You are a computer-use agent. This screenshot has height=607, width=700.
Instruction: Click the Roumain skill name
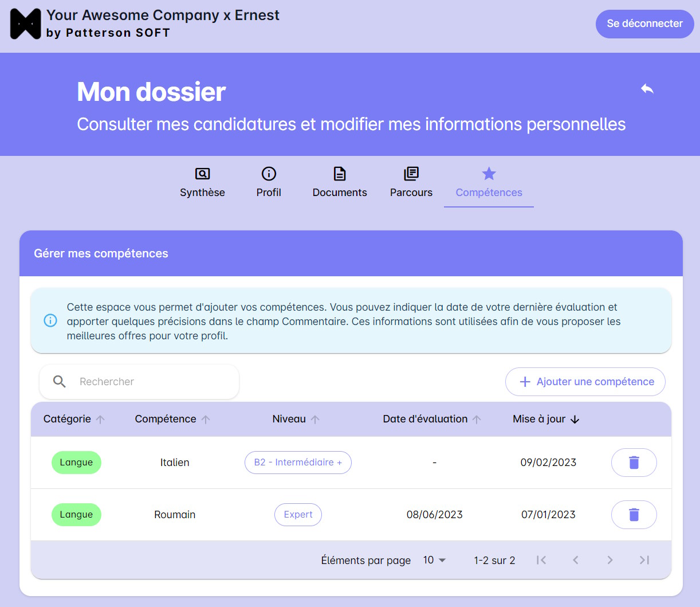(x=175, y=515)
